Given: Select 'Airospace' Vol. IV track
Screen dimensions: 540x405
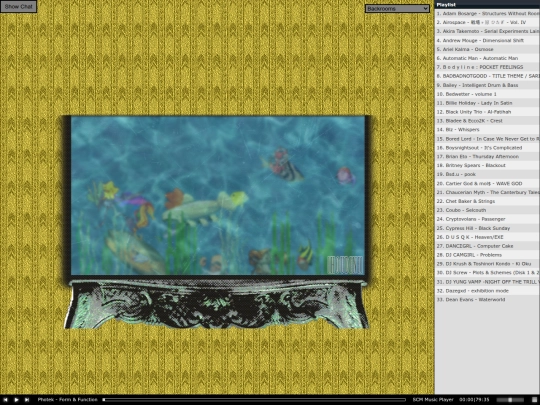Looking at the screenshot, I should click(x=487, y=22).
